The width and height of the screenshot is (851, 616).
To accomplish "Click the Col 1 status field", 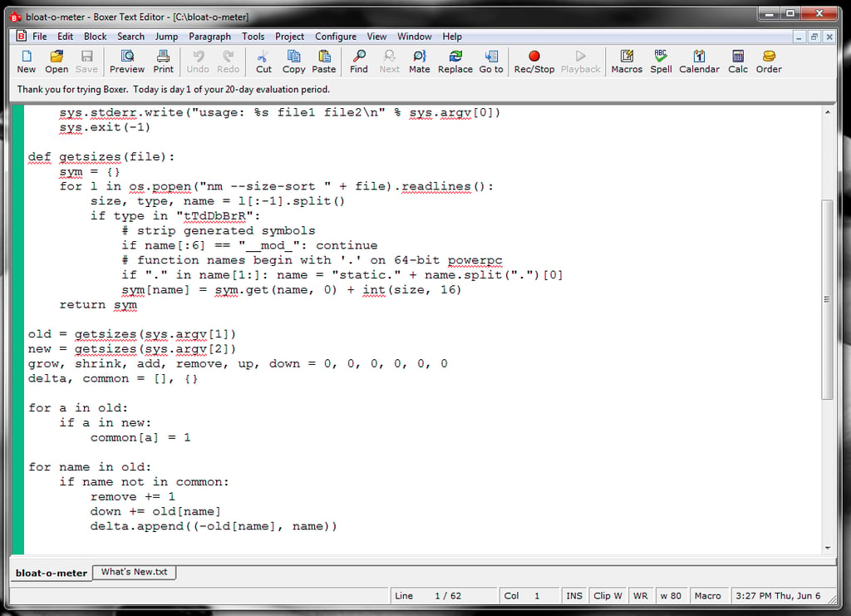I will pyautogui.click(x=529, y=596).
